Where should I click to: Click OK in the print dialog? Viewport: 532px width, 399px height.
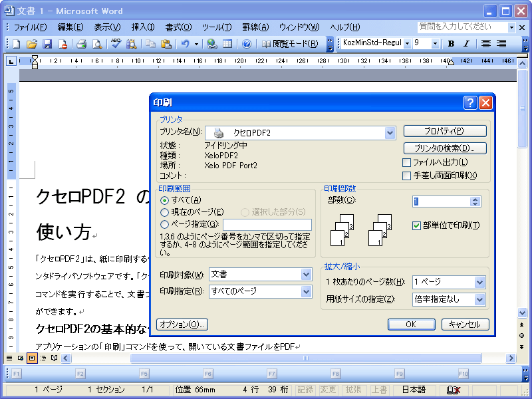(411, 325)
